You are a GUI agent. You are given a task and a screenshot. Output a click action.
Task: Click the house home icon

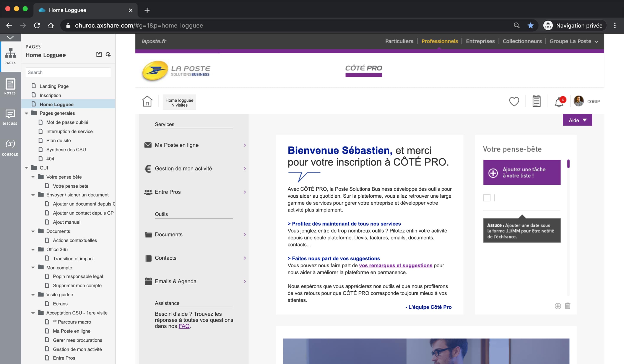(x=147, y=101)
